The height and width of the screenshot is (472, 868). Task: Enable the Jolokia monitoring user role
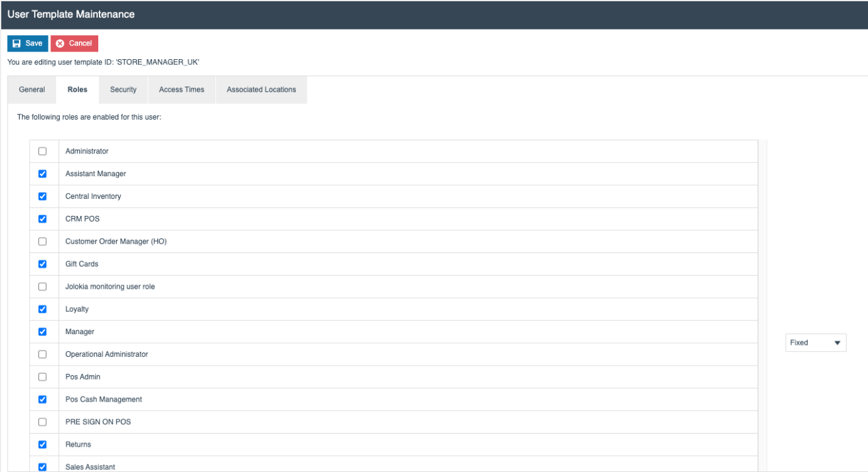coord(42,286)
